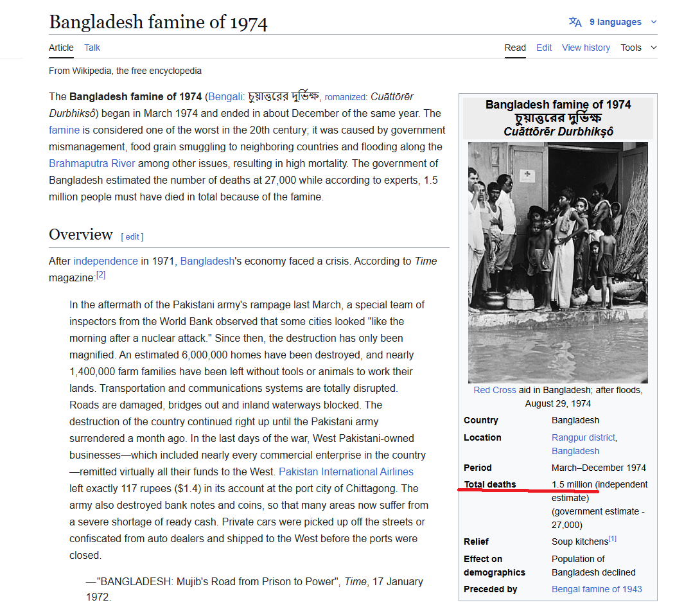675x616 pixels.
Task: Click the infobox Preceded by label
Action: click(x=490, y=589)
